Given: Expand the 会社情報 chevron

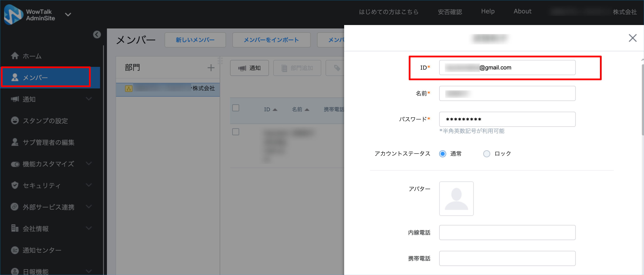Looking at the screenshot, I should [89, 228].
